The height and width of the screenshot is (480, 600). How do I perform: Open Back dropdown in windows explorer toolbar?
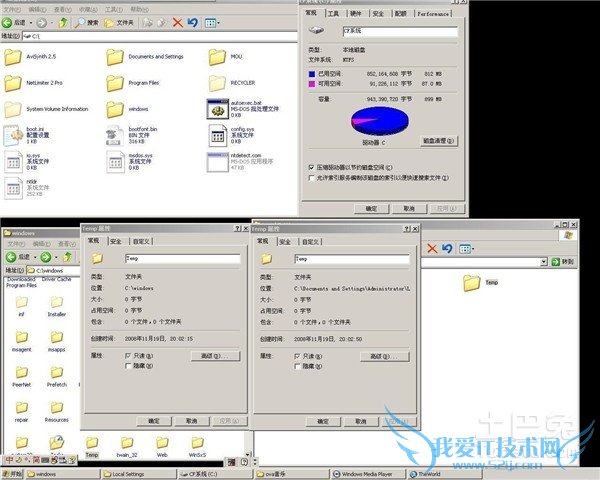click(35, 257)
